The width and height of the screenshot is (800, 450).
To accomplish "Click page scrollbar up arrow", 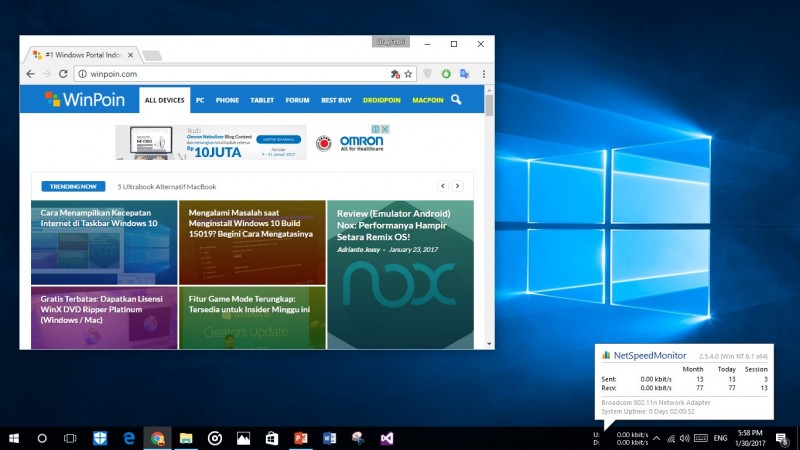I will coord(489,90).
